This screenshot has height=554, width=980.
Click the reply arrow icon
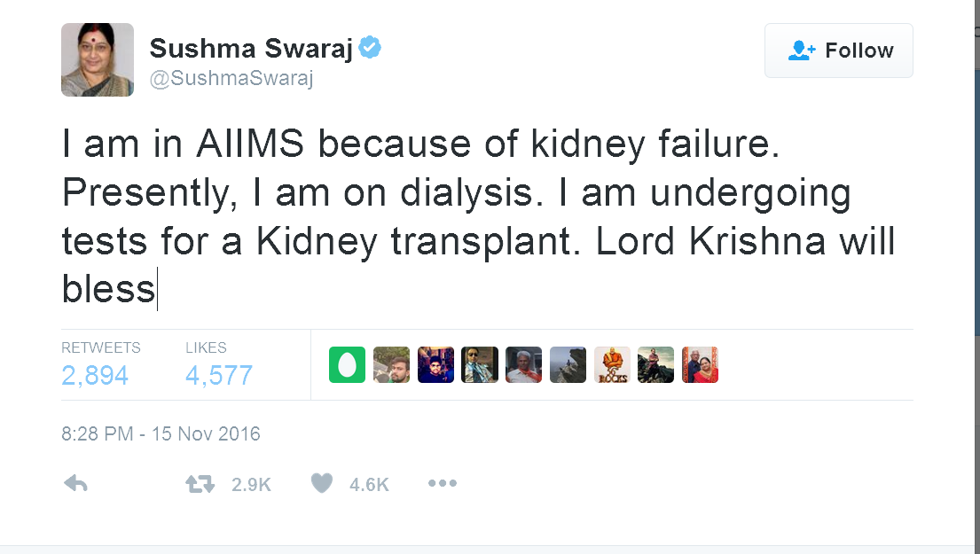click(x=76, y=484)
